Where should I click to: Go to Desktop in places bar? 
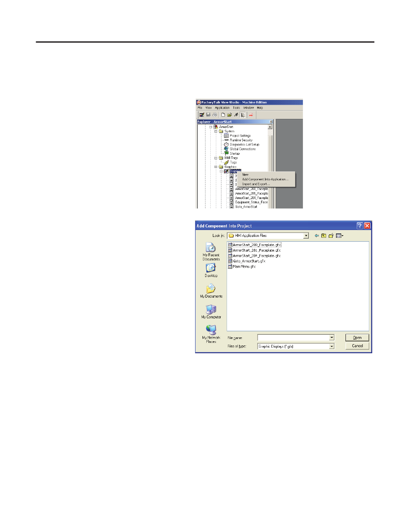click(211, 271)
